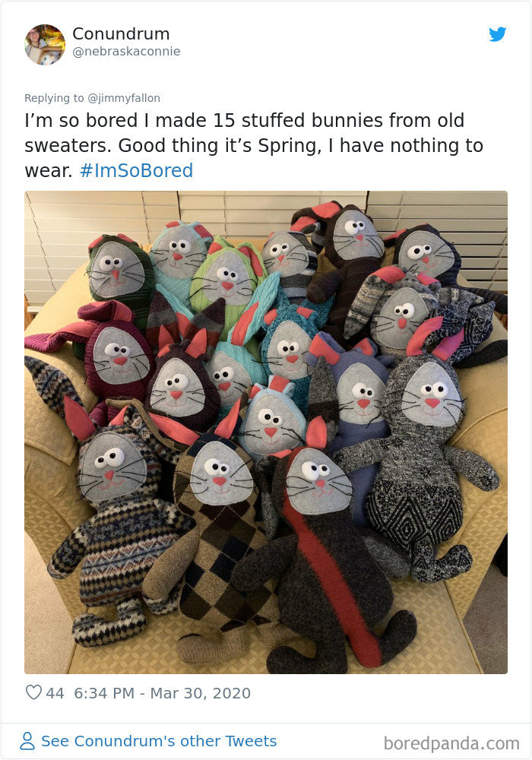532x760 pixels.
Task: Click the boredpanda.com watermark
Action: pos(451,743)
